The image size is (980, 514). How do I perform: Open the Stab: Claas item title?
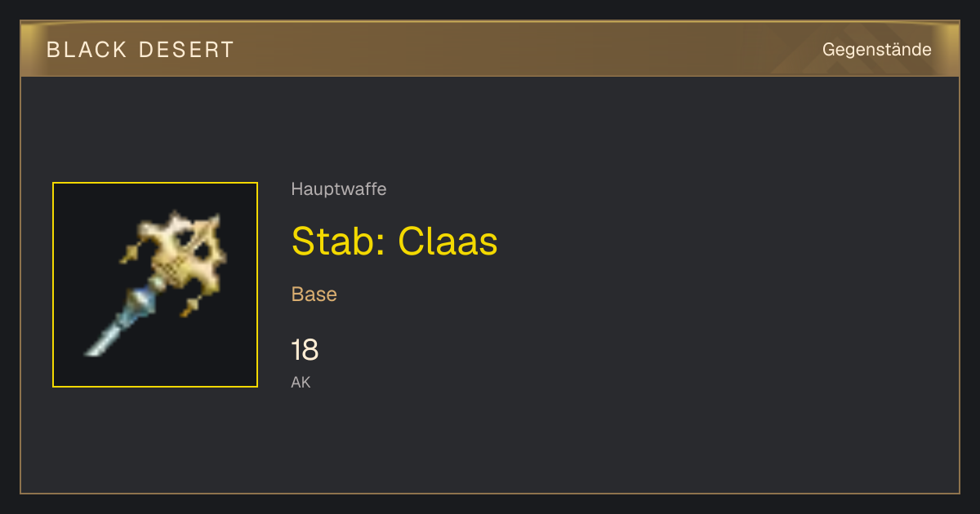point(394,241)
